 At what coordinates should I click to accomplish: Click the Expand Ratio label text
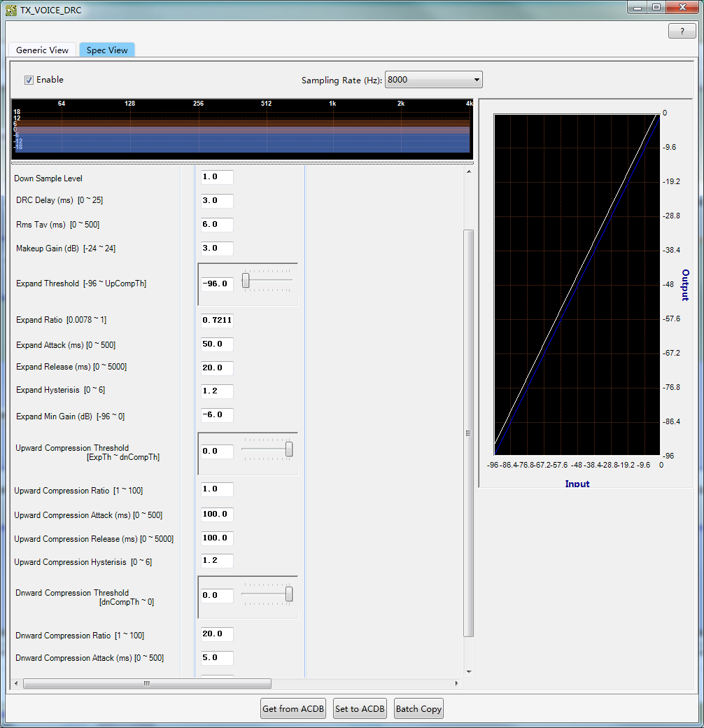62,320
